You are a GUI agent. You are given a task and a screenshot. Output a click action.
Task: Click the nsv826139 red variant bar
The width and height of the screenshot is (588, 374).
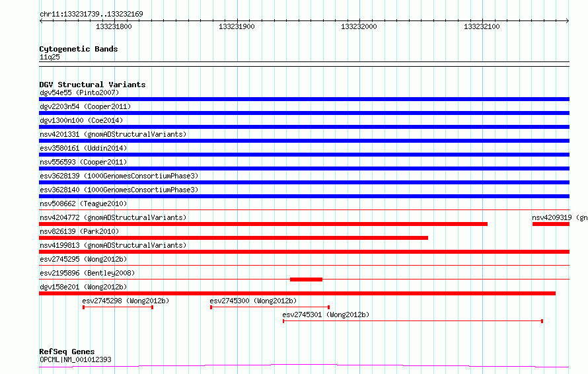click(233, 238)
